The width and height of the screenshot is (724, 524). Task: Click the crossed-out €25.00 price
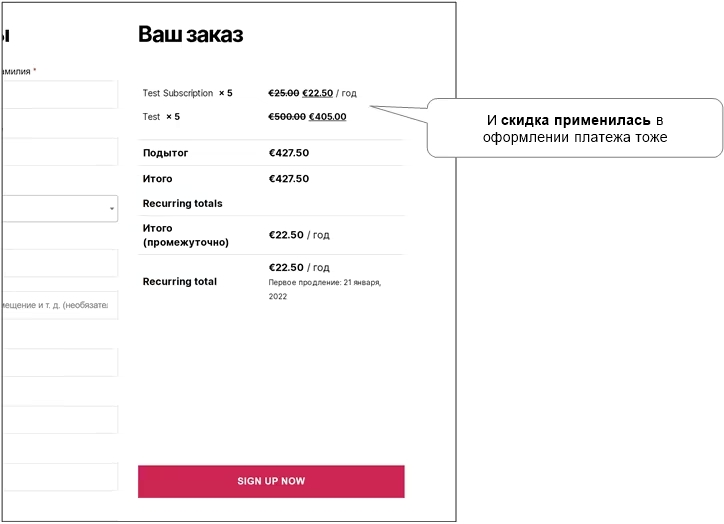point(284,93)
